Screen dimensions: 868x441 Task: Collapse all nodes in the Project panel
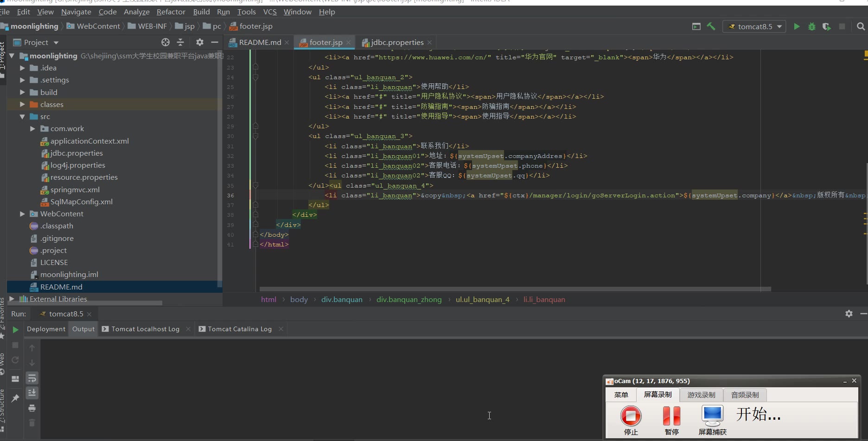180,42
